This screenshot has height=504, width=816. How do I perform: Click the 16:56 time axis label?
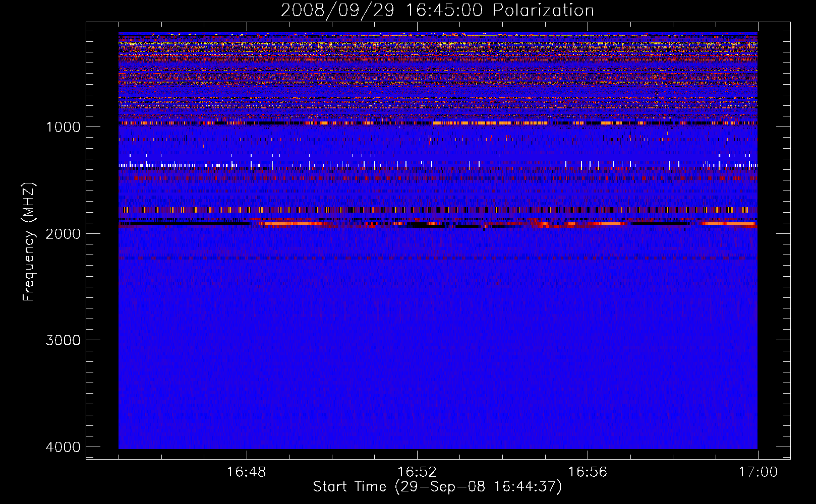pyautogui.click(x=588, y=472)
